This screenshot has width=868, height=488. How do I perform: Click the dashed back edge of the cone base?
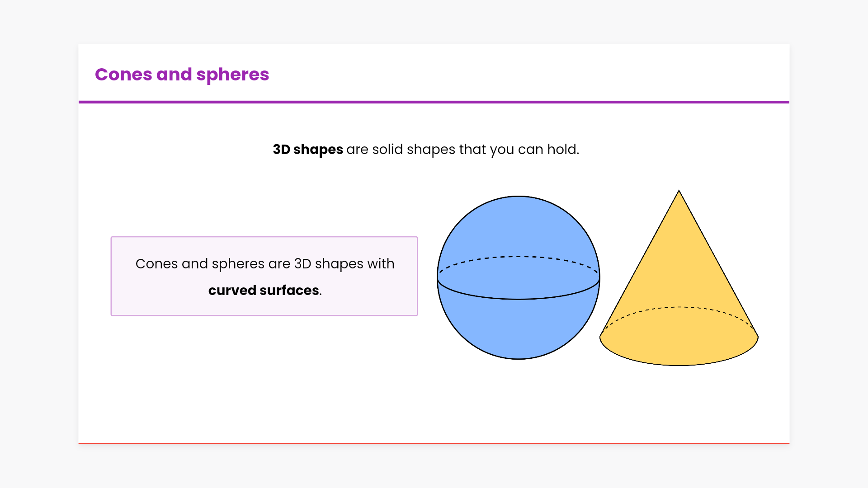click(679, 307)
